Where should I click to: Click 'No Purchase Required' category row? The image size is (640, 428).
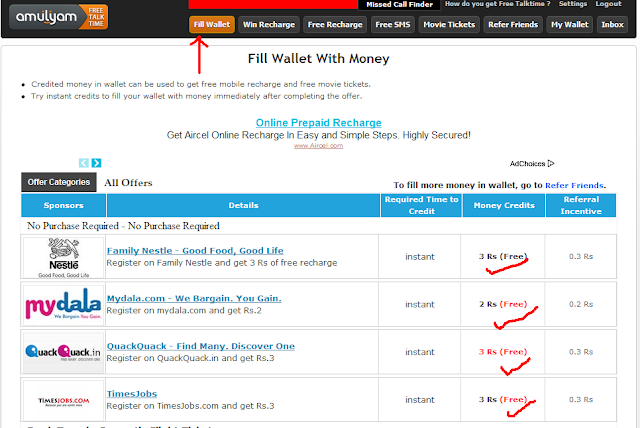coord(318,226)
